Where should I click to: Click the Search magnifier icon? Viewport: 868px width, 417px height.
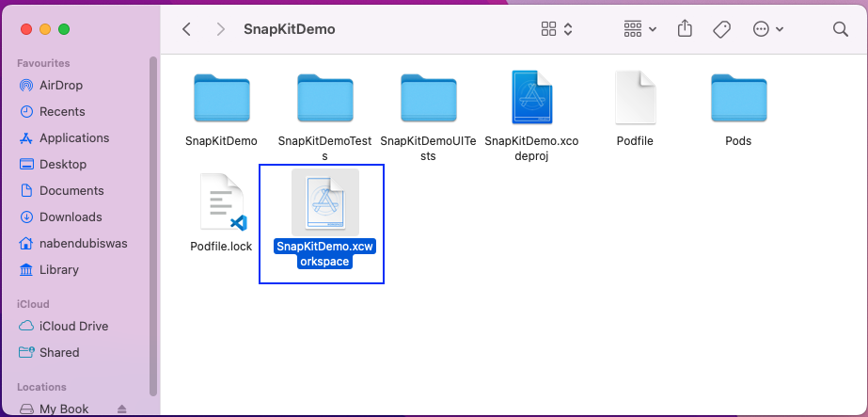pos(841,29)
